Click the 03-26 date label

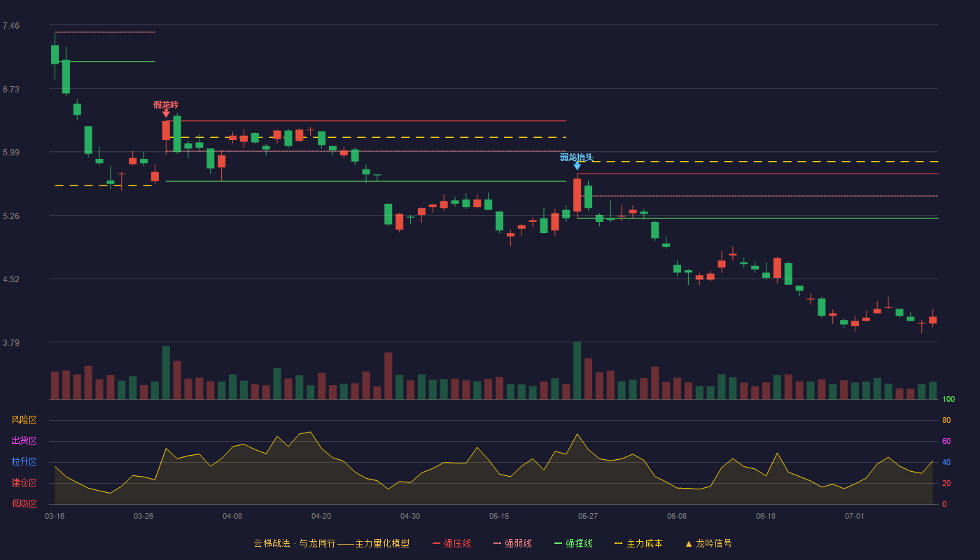143,516
